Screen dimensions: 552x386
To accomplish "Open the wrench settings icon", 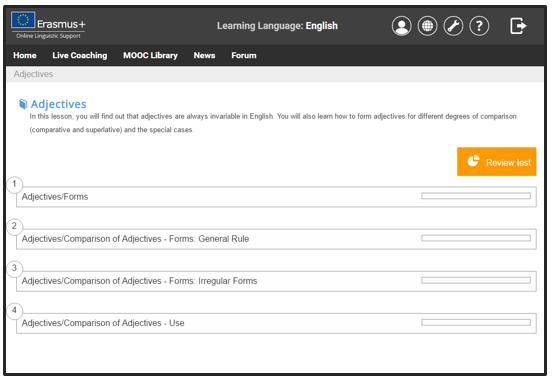I will (453, 26).
